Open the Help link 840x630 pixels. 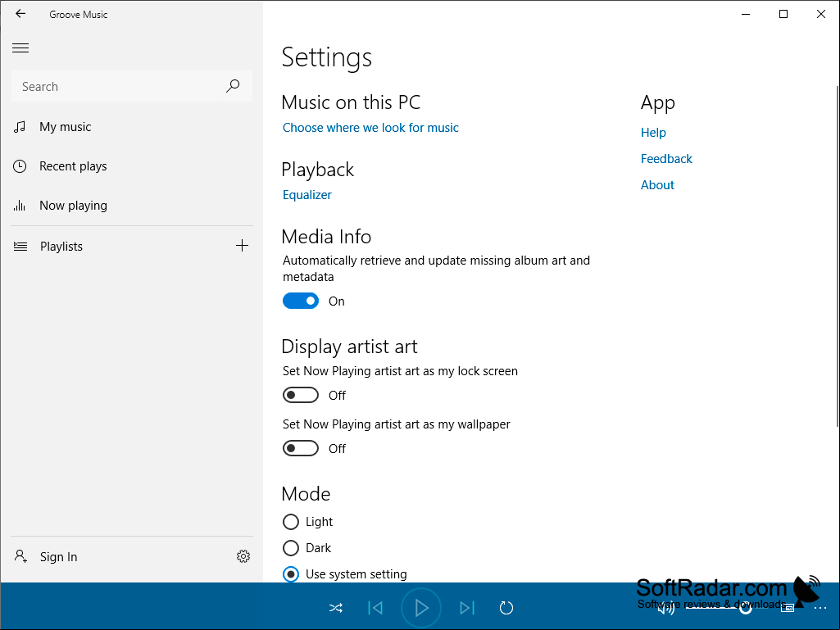click(x=653, y=133)
